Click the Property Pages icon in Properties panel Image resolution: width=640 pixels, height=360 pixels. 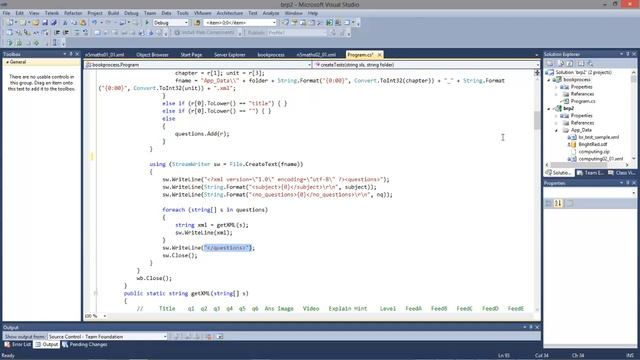pos(570,203)
